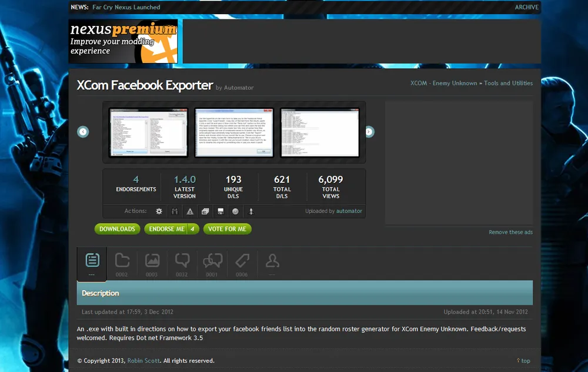
Task: Click the '193 UNIQUE D/LS' stat
Action: [233, 187]
